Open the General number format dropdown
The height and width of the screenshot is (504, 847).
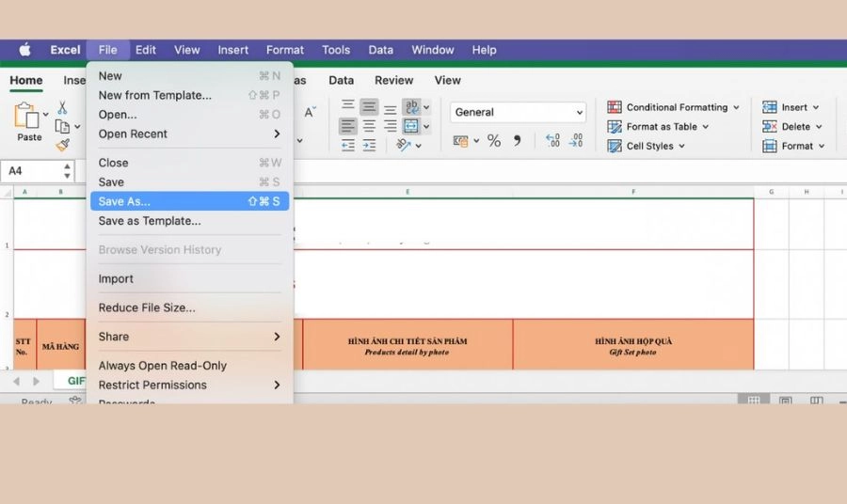pos(518,112)
